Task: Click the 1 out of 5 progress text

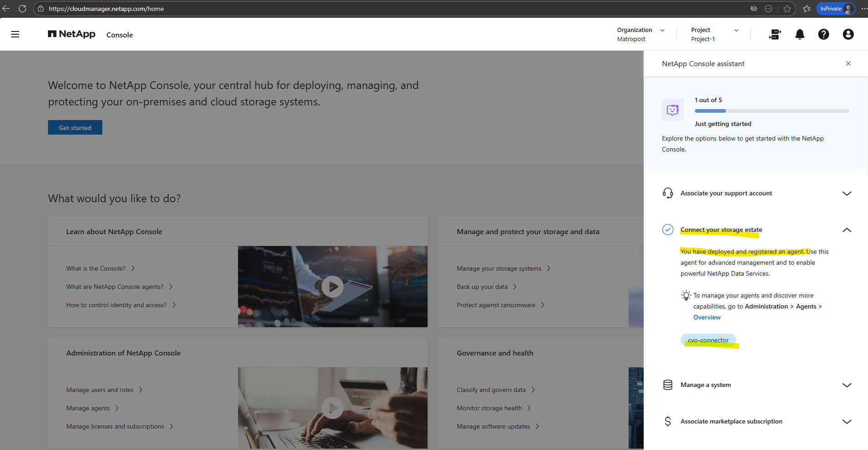Action: (x=708, y=100)
